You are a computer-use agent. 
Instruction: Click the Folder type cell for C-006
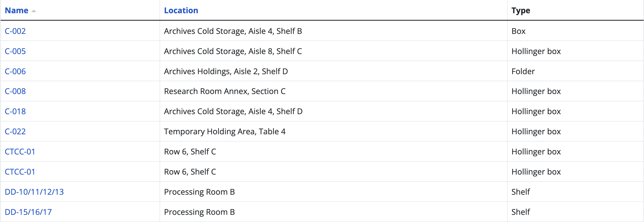coord(523,71)
